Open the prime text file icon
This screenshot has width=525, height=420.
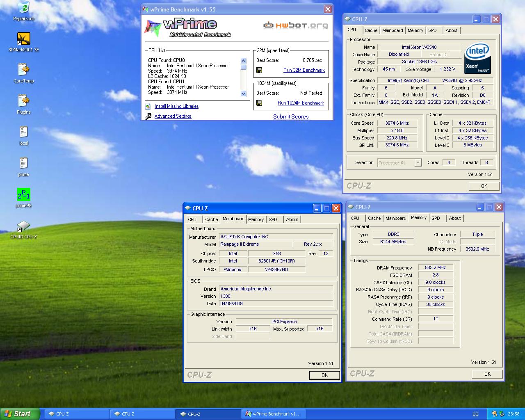coord(23,167)
